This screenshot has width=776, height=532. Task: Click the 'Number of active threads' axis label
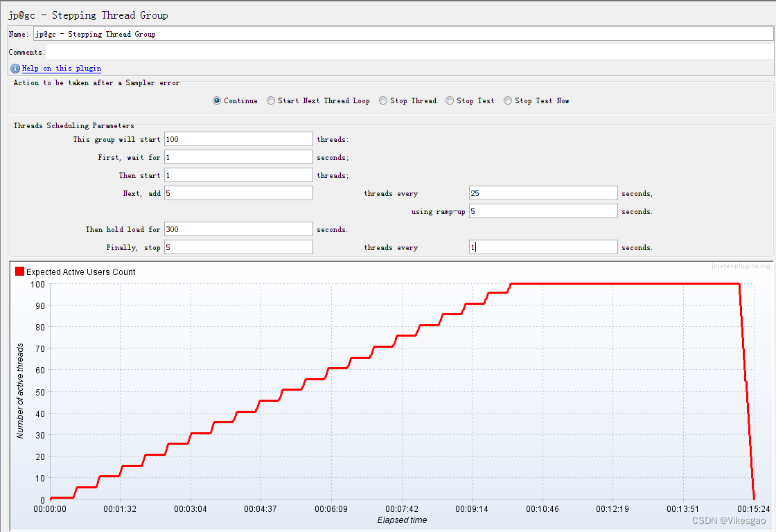(20, 391)
